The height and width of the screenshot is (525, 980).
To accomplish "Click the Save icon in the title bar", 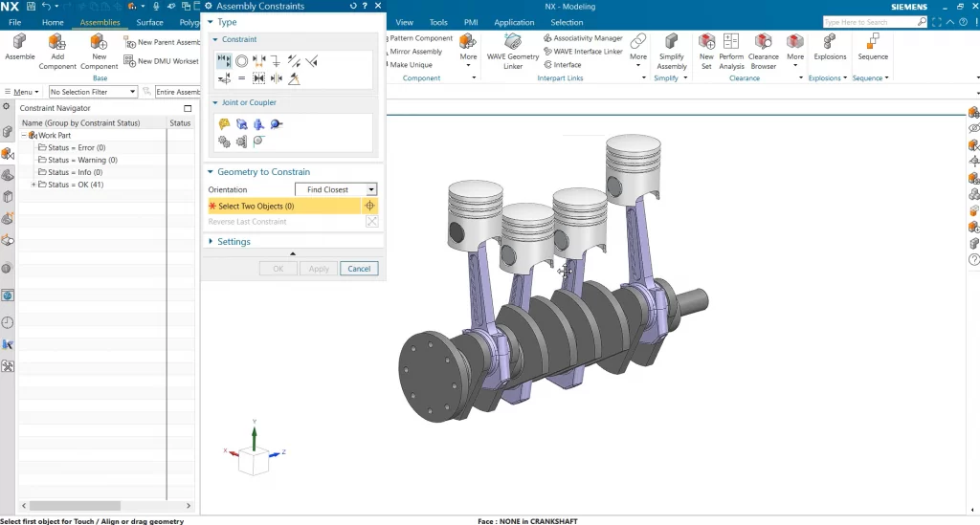I will click(31, 7).
